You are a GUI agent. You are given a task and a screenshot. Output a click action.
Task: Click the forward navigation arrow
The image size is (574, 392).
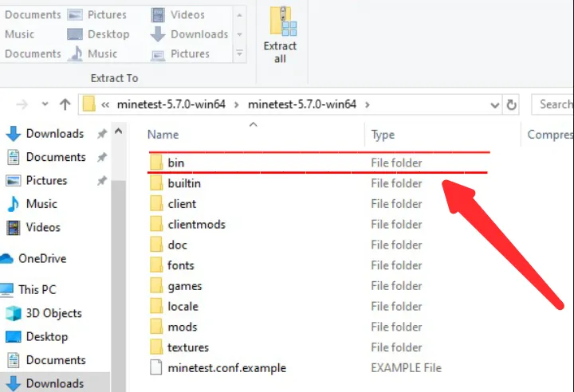point(22,104)
